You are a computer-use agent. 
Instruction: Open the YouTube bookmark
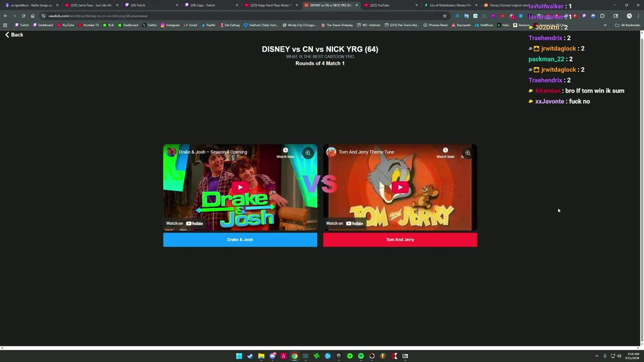coord(65,25)
